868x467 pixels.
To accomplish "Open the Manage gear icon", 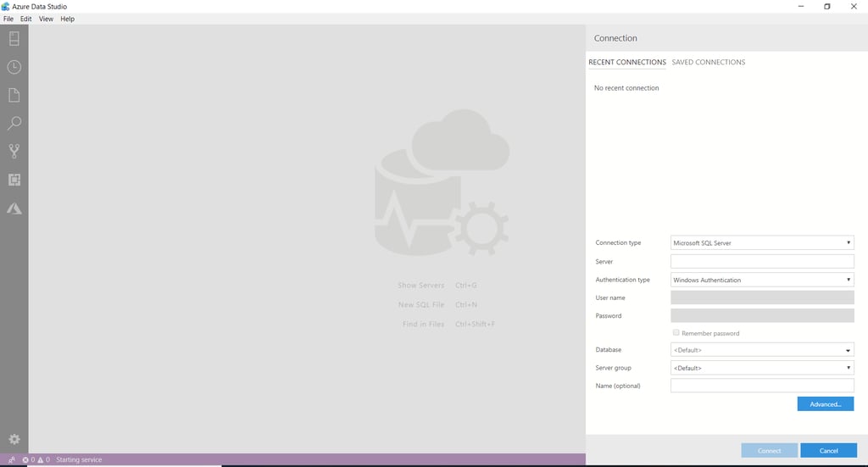I will point(14,439).
